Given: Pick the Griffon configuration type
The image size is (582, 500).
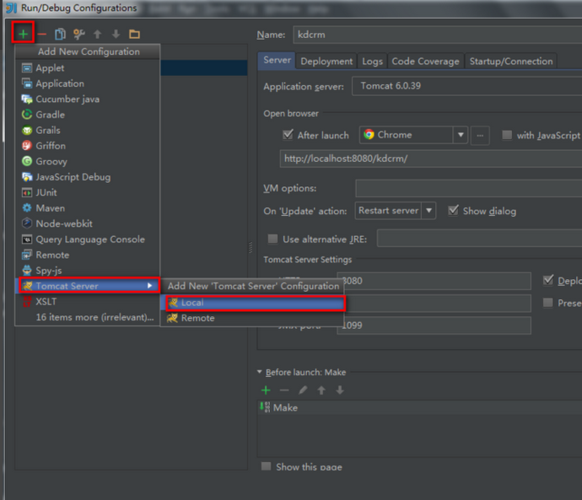Looking at the screenshot, I should click(x=88, y=146).
